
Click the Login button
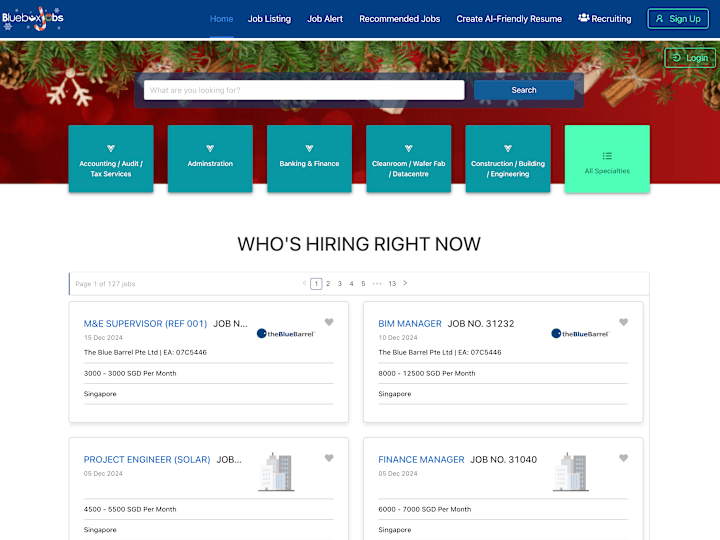coord(690,58)
